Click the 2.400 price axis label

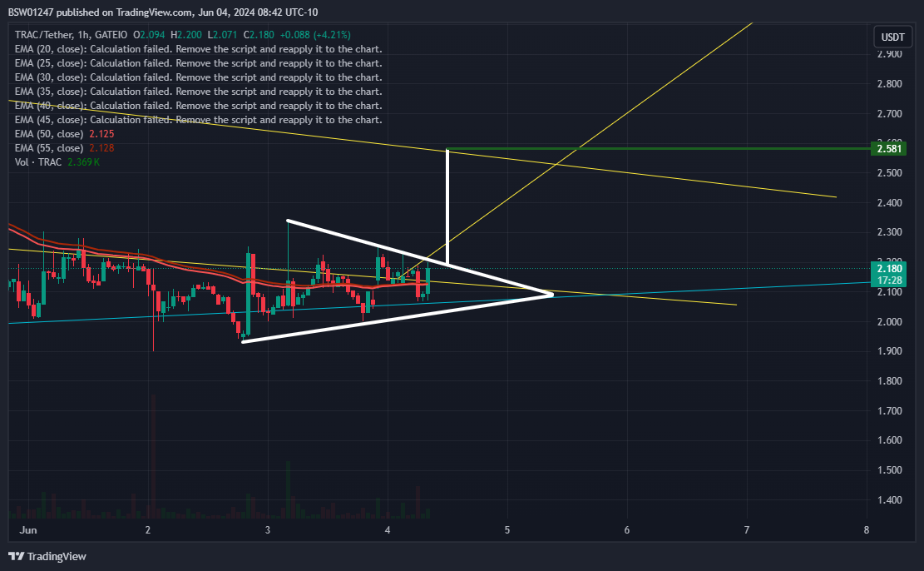[x=889, y=203]
